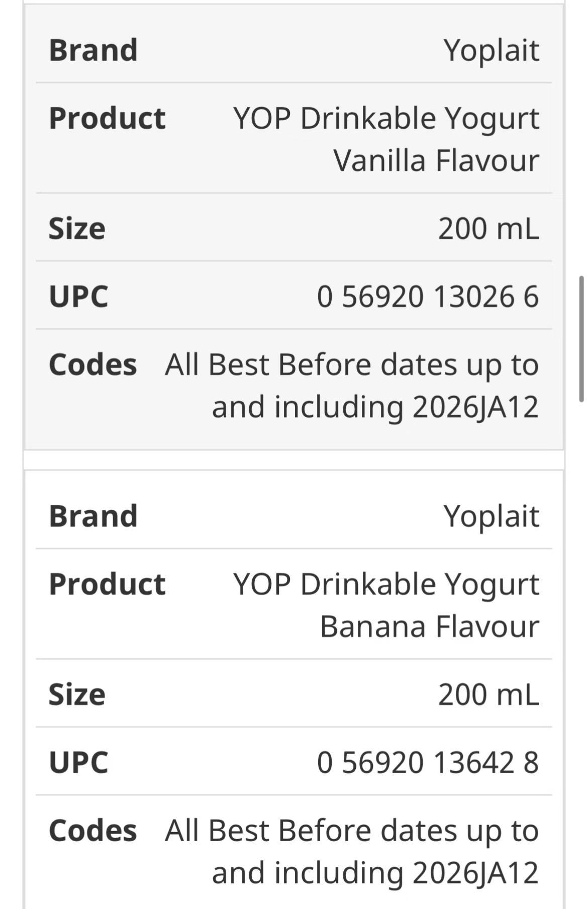Click the Banana Flavour product name
Viewport: 588px width, 909px height.
[x=386, y=605]
